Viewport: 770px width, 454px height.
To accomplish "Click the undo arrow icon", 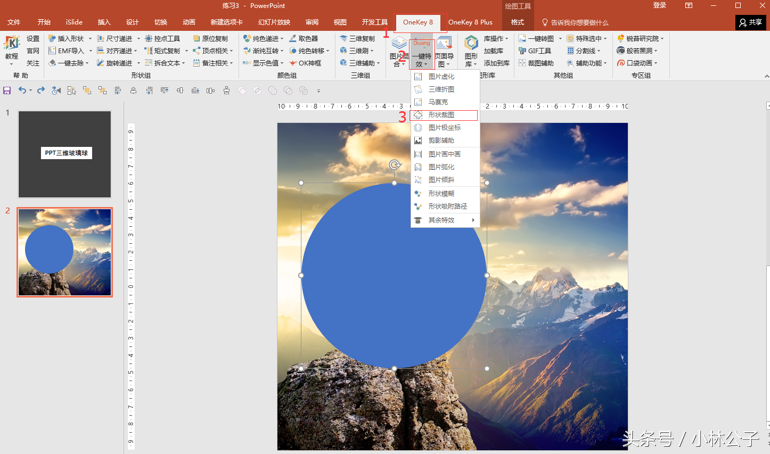I will (22, 90).
